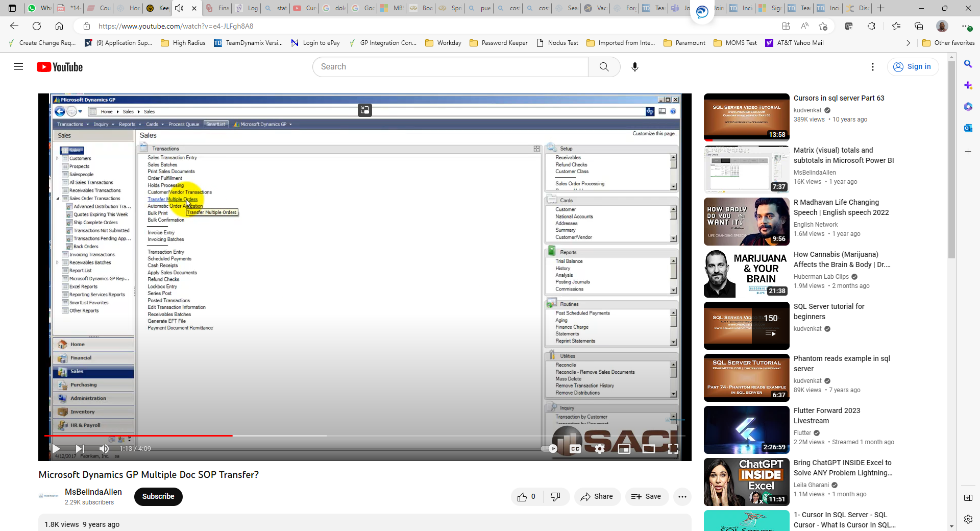Open the YouTube guide hamburger menu
Screen dimensions: 980x531
point(18,67)
